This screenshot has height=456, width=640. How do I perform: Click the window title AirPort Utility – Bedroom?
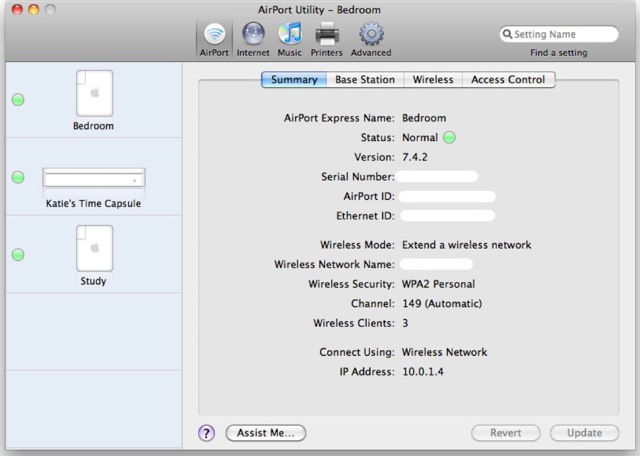click(x=319, y=10)
